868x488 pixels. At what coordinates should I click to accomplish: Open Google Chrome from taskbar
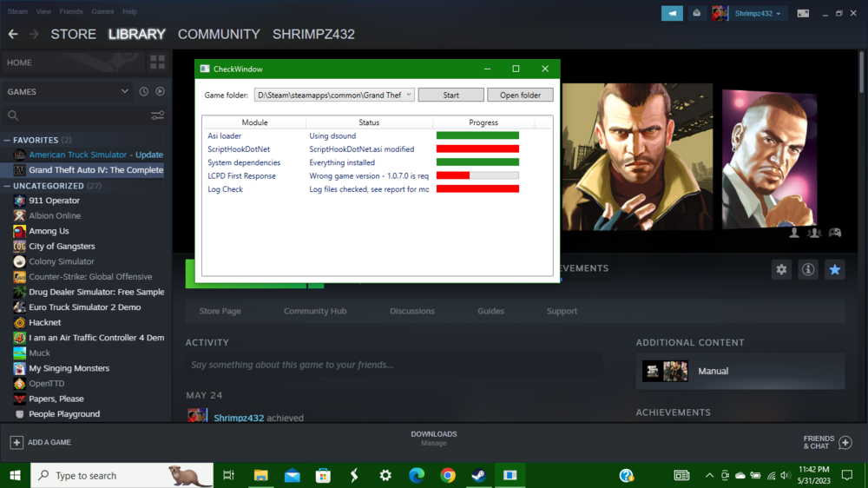pos(448,475)
